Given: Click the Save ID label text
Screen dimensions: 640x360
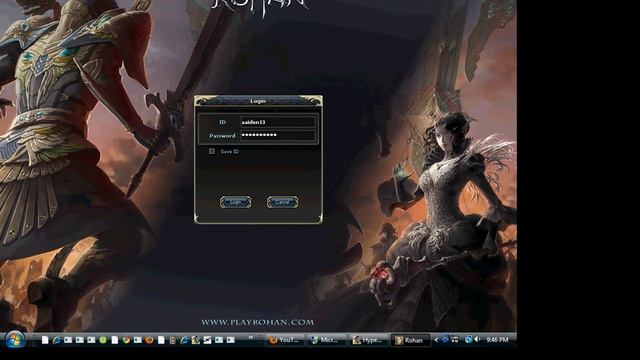Looking at the screenshot, I should coord(230,151).
